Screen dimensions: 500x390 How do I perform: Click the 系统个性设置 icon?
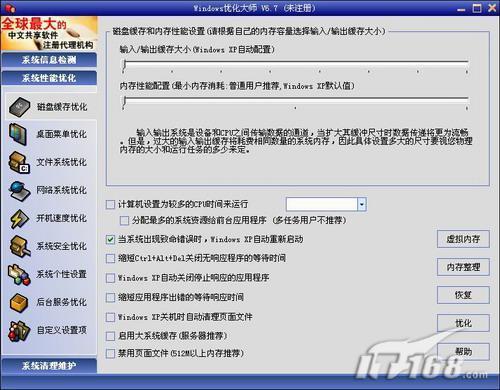point(19,275)
